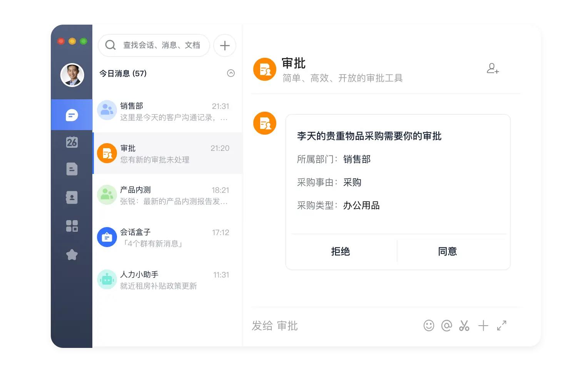588x371 pixels.
Task: Click the 拒绝 button
Action: pos(341,251)
